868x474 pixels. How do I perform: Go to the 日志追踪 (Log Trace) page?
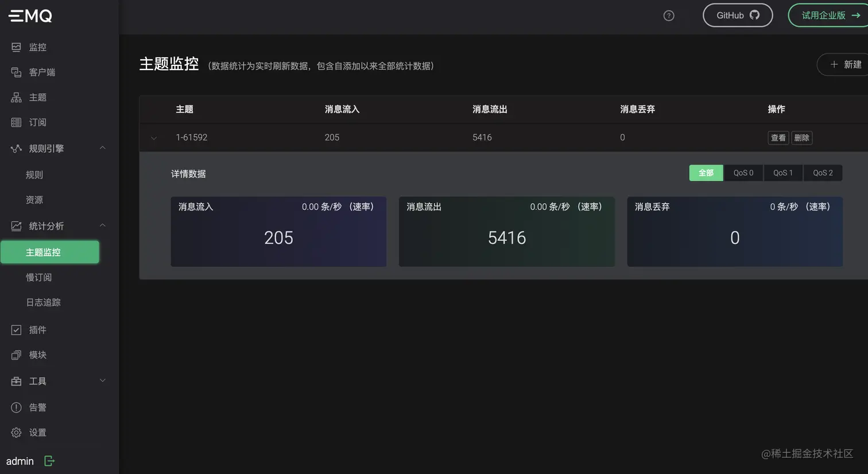point(43,302)
